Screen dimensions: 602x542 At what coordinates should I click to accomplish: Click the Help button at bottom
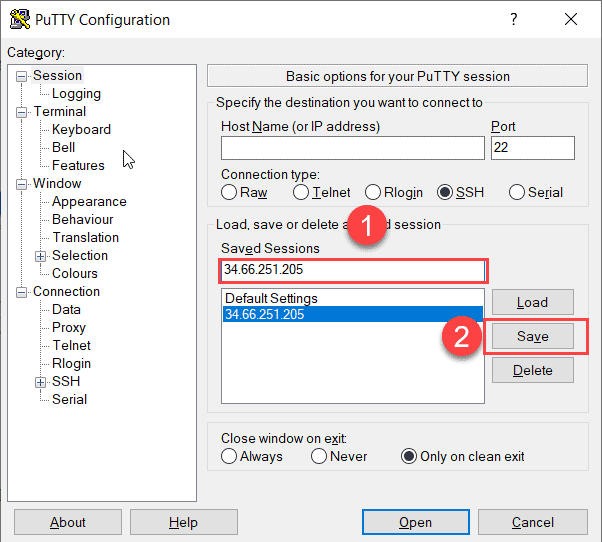click(184, 522)
